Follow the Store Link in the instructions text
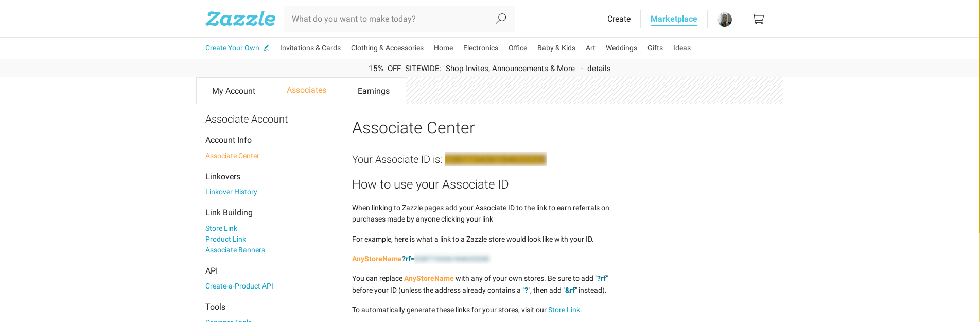980x322 pixels. point(564,310)
